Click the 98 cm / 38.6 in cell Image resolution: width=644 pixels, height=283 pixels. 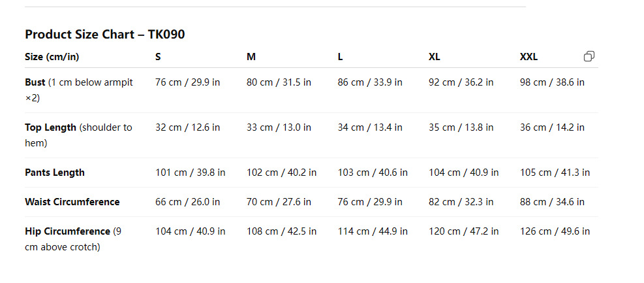[x=552, y=82]
